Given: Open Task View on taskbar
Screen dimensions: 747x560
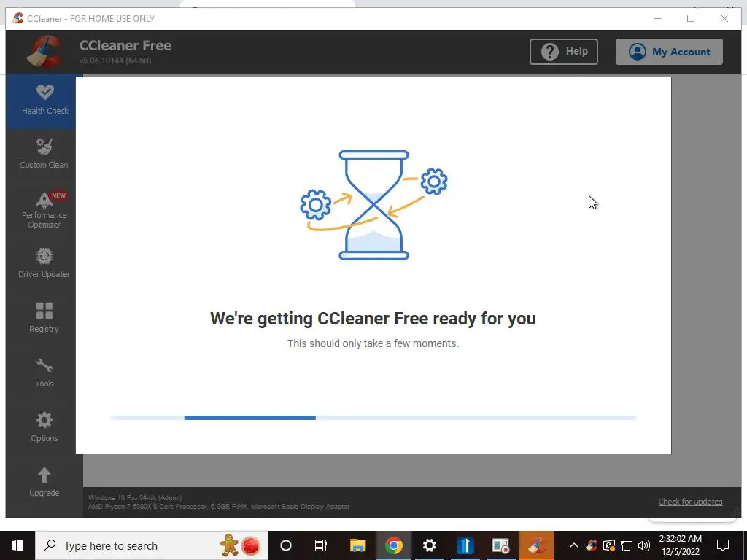Looking at the screenshot, I should (321, 545).
